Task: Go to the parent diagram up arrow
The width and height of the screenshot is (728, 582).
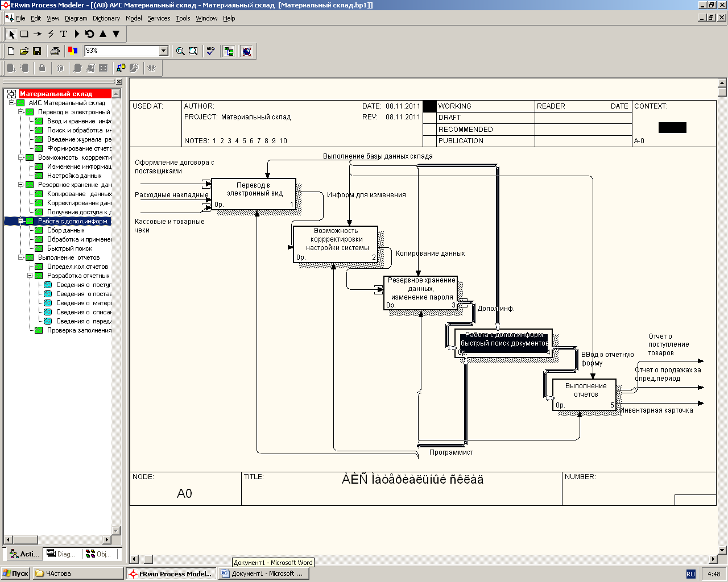Action: (103, 34)
